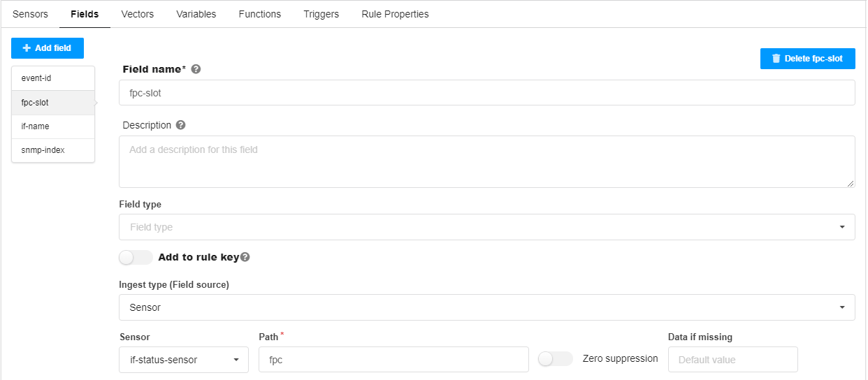Click the help icon next to Description
This screenshot has width=868, height=380.
click(x=181, y=125)
